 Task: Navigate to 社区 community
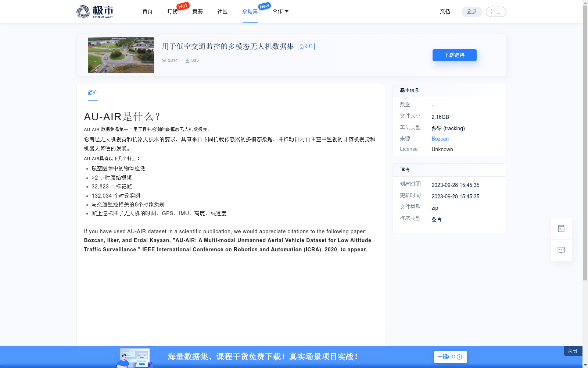[x=222, y=11]
